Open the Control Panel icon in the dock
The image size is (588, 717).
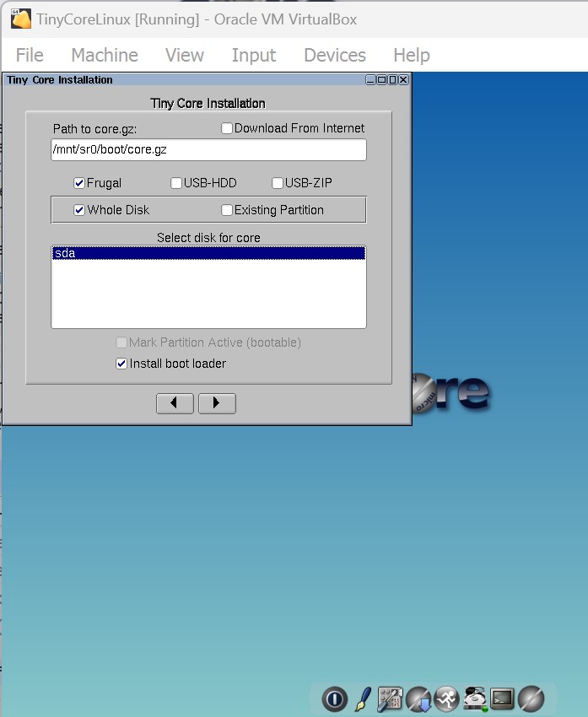point(390,699)
